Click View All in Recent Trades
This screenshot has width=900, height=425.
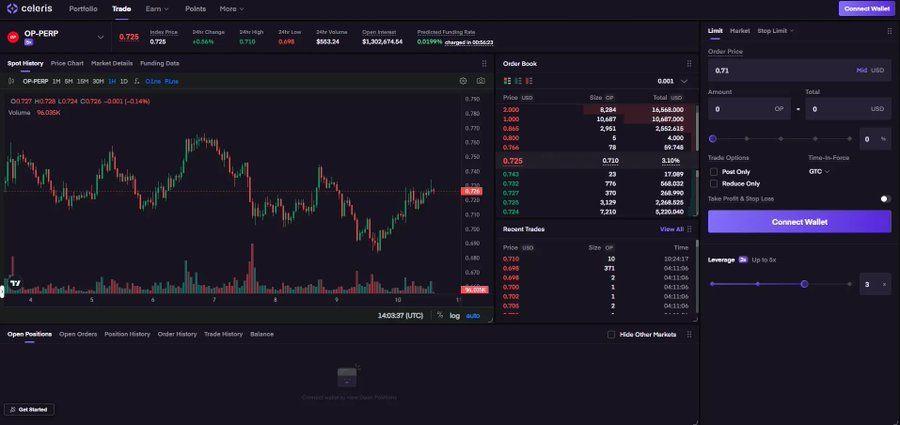671,229
